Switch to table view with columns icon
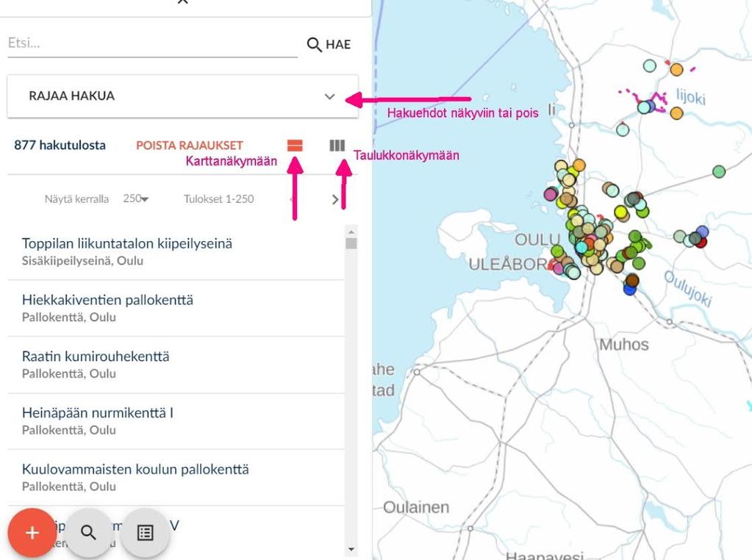This screenshot has height=560, width=752. pos(337,146)
